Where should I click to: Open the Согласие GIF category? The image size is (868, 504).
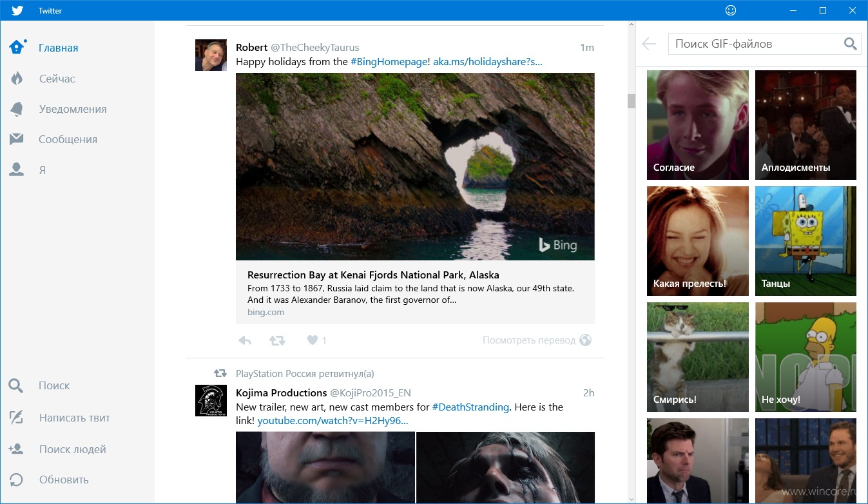tap(698, 125)
